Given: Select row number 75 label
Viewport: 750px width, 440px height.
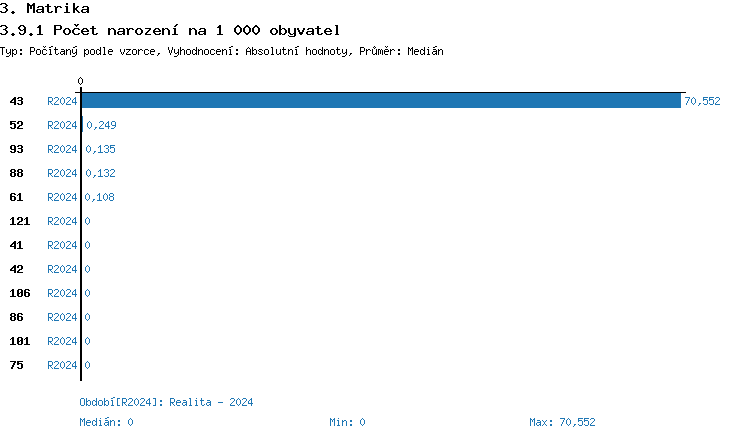Looking at the screenshot, I should click(x=16, y=365).
